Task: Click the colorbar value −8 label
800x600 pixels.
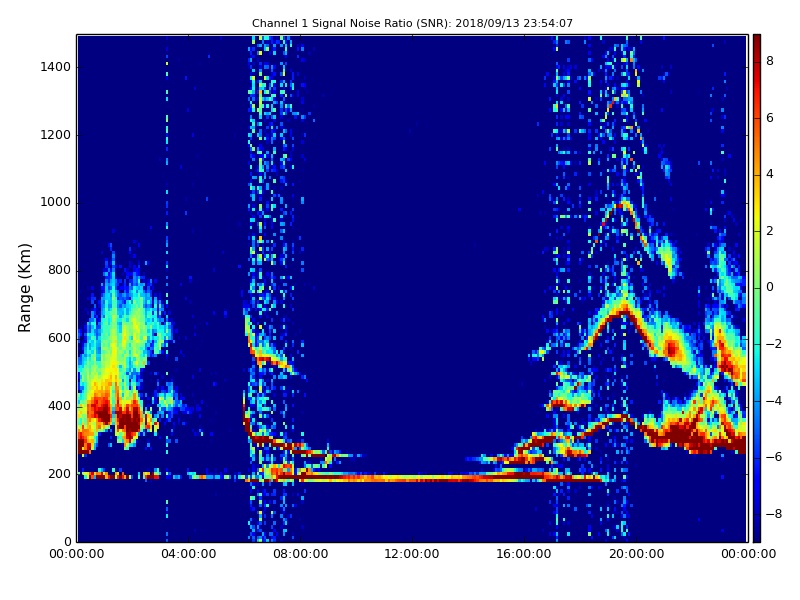Action: pos(774,514)
